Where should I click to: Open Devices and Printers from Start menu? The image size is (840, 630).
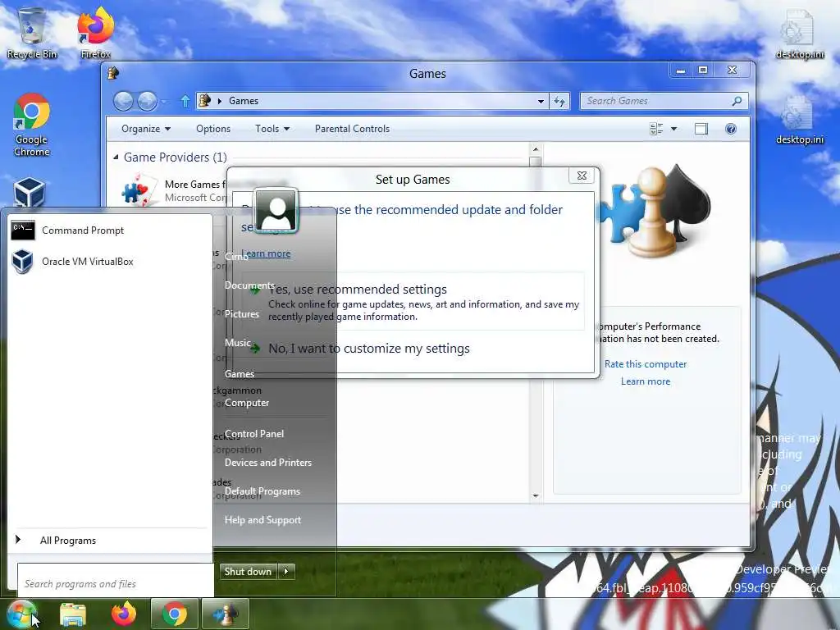point(268,463)
